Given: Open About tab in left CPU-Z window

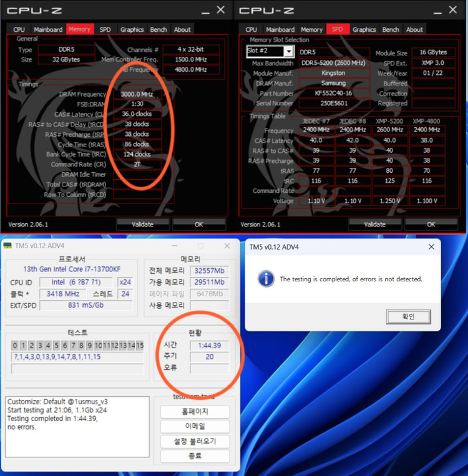Looking at the screenshot, I should click(182, 29).
